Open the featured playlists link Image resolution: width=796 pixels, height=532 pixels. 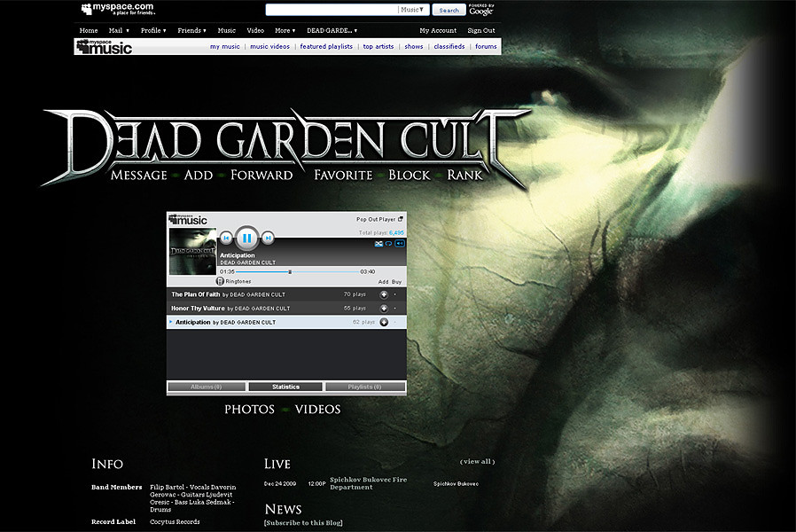[x=326, y=46]
